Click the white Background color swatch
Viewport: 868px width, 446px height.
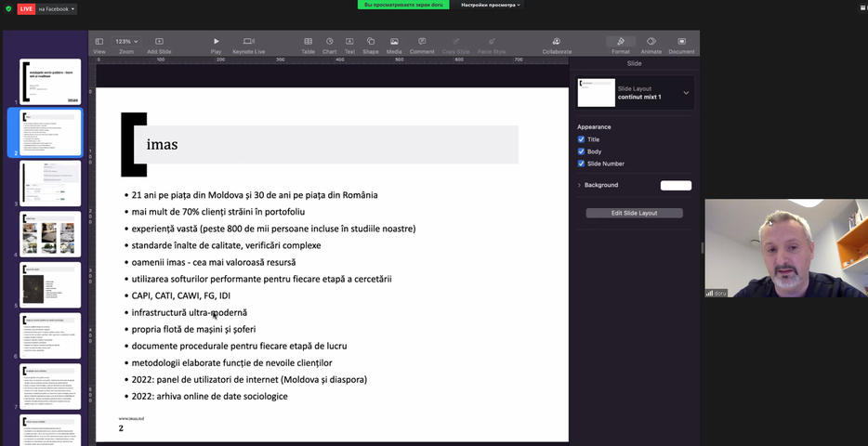tap(676, 185)
